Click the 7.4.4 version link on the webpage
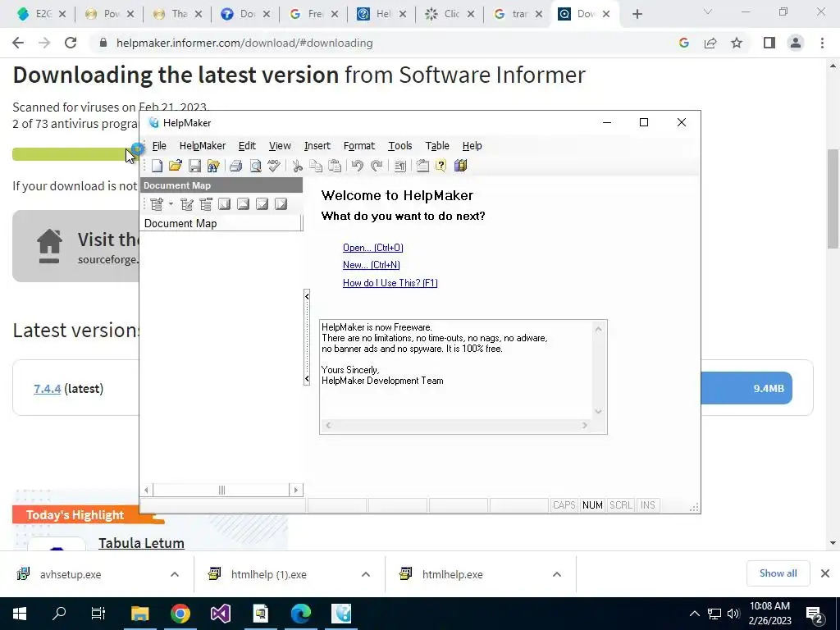 [47, 389]
